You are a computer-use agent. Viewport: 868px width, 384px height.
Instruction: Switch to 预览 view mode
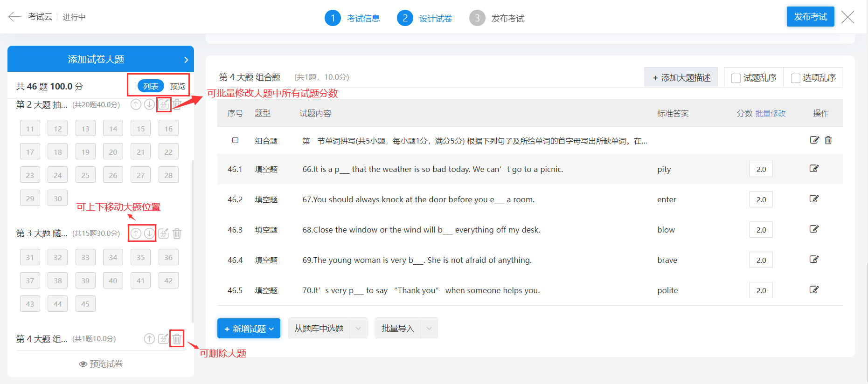177,86
